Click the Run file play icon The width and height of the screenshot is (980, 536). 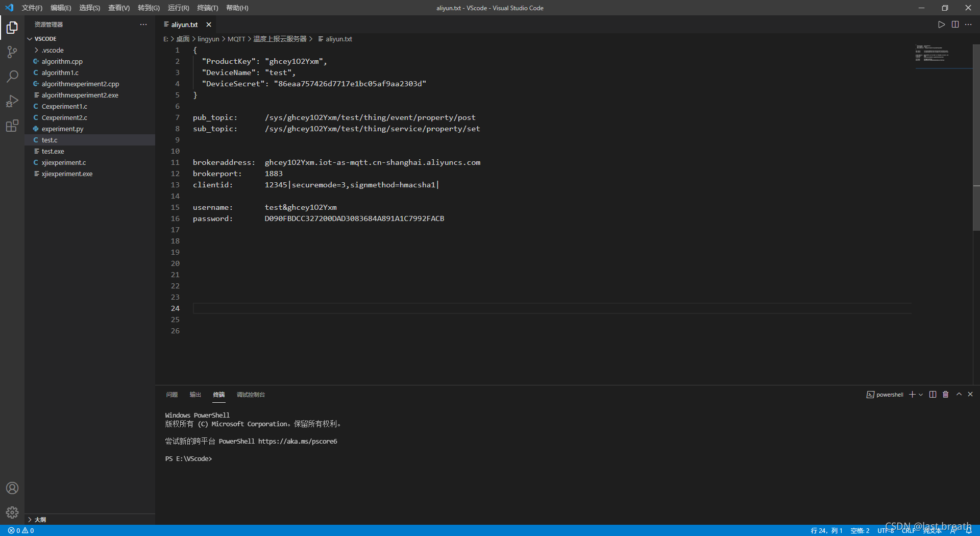coord(941,25)
